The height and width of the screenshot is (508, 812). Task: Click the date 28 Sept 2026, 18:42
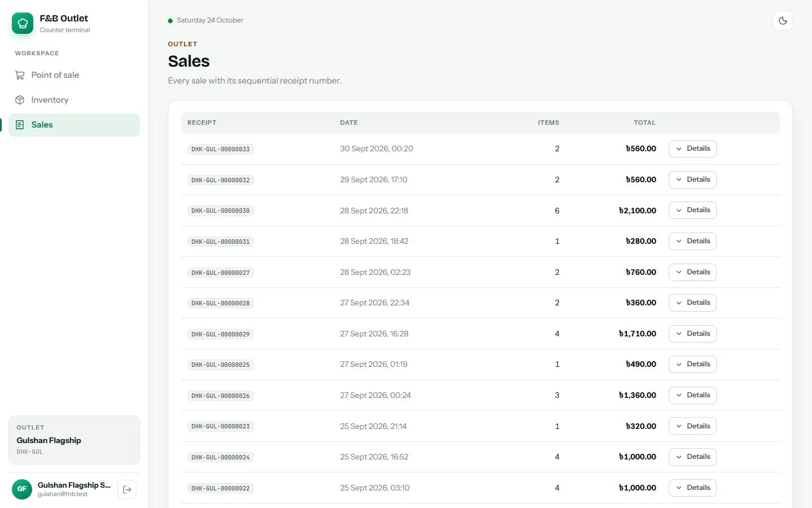tap(374, 241)
